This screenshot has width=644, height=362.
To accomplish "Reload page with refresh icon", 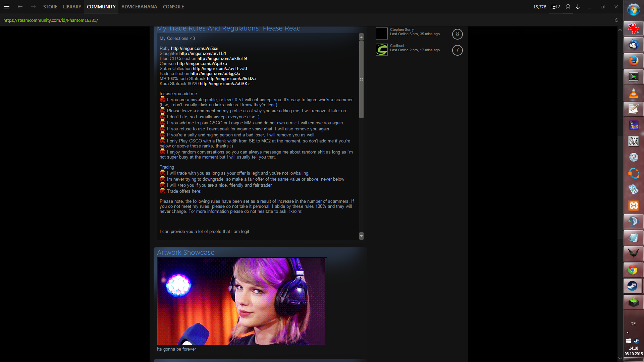I will [616, 20].
